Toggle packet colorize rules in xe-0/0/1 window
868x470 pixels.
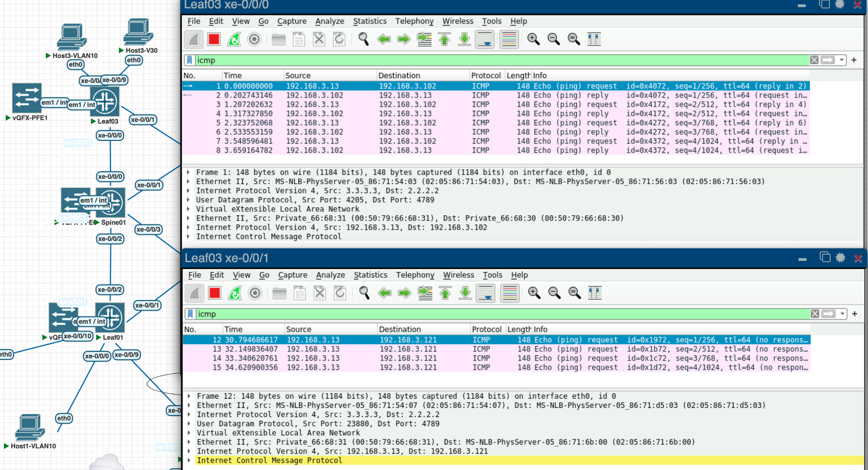[510, 293]
